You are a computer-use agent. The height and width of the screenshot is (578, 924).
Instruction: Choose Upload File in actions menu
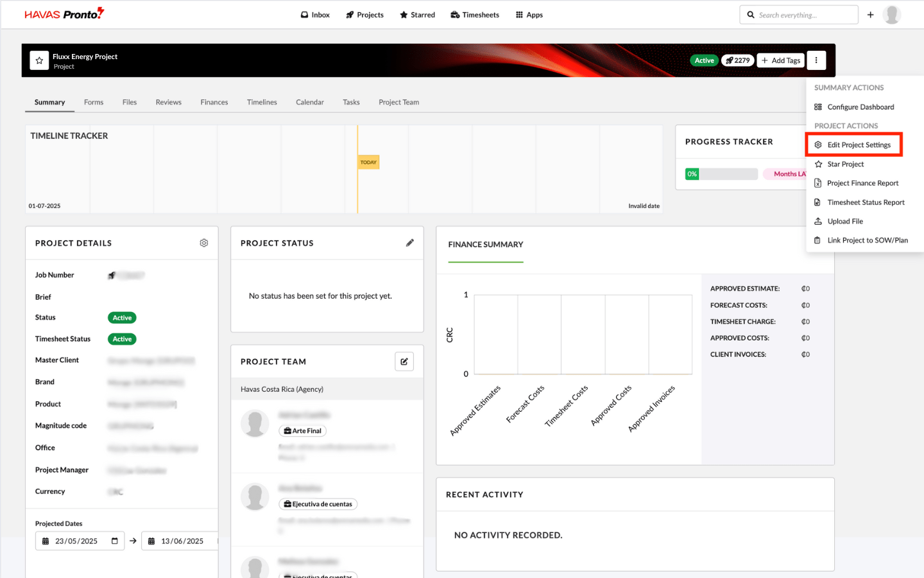(x=839, y=222)
